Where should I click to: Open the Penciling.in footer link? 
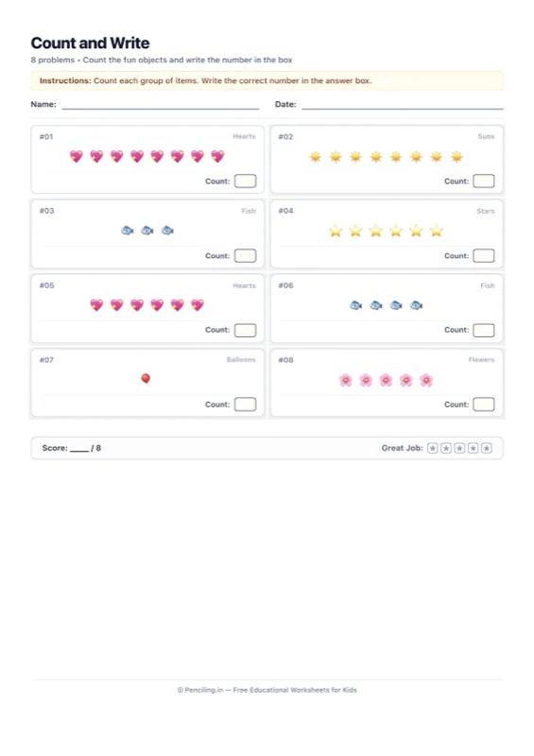pos(203,690)
